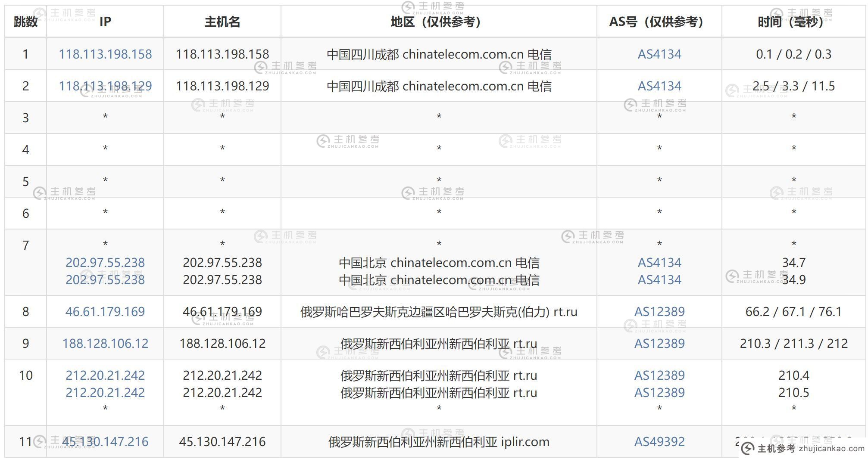
Task: Open IP link 118.113.198.158
Action: click(x=105, y=54)
